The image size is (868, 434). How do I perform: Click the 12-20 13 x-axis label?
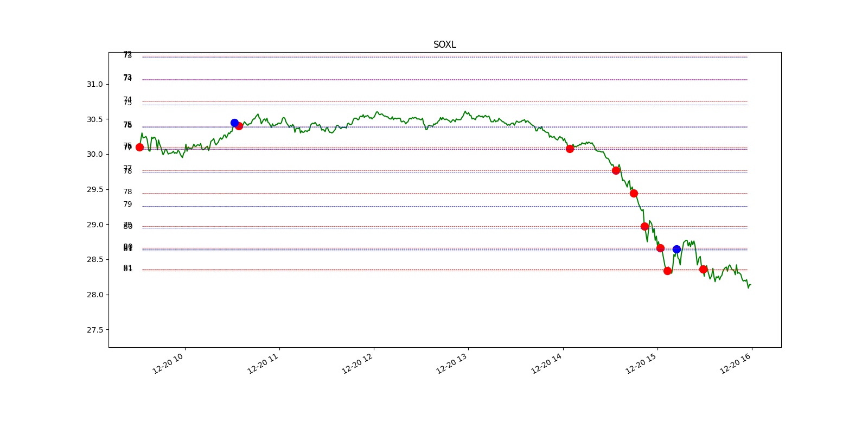451,363
